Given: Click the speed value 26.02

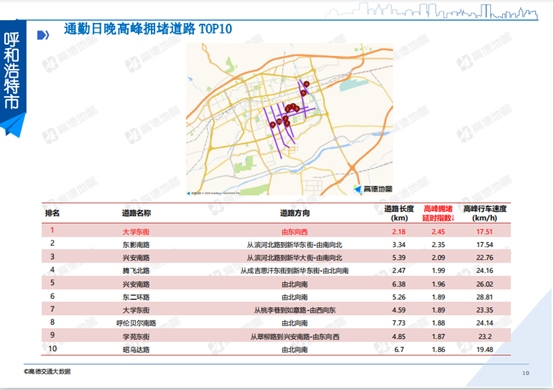Looking at the screenshot, I should click(484, 284).
